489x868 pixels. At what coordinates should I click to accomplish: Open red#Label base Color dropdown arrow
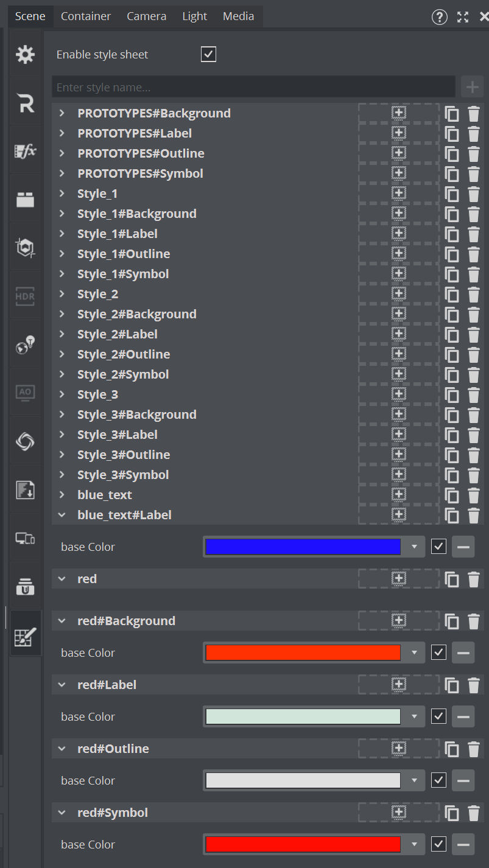414,716
